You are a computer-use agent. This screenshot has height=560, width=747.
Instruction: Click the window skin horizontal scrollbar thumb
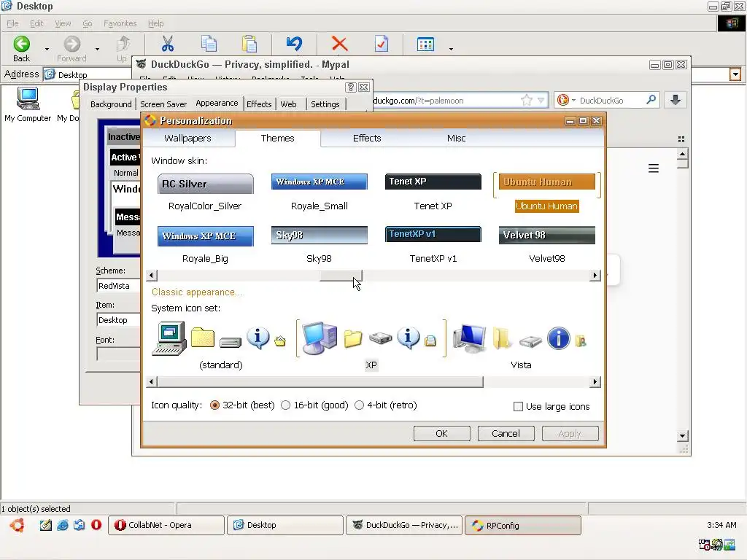tap(341, 275)
